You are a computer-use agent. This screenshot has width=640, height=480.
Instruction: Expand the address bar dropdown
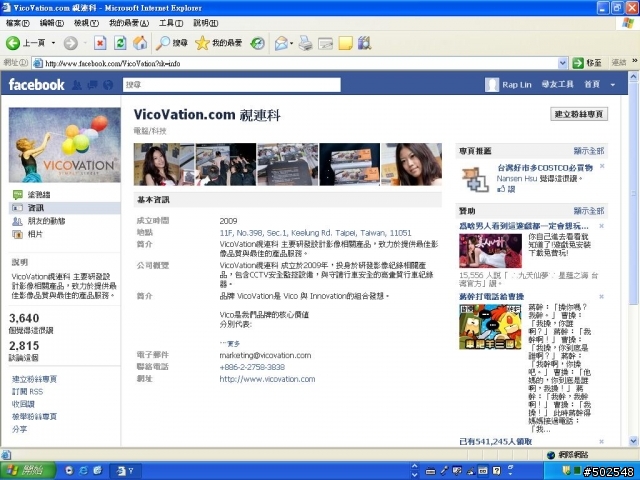pyautogui.click(x=562, y=63)
